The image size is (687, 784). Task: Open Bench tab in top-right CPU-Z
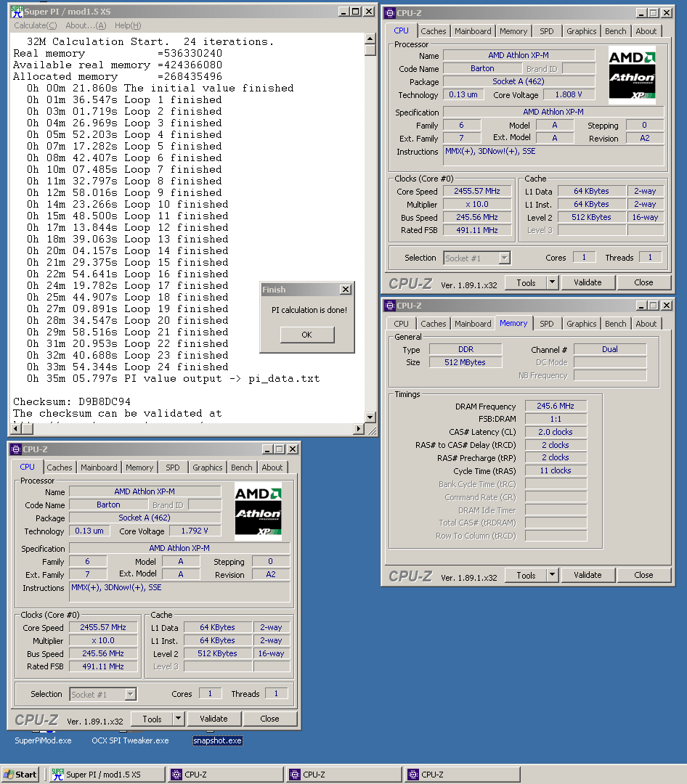tap(615, 31)
